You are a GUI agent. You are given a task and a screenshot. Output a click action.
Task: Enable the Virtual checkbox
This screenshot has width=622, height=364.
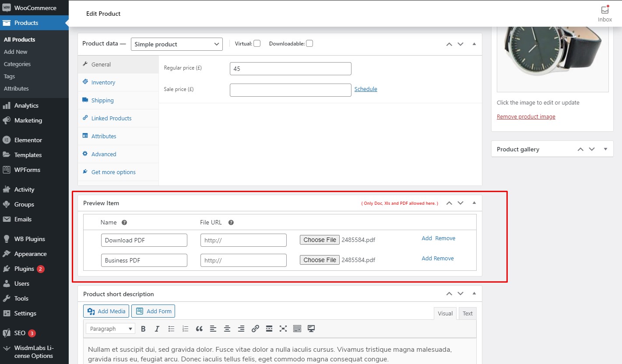[257, 43]
